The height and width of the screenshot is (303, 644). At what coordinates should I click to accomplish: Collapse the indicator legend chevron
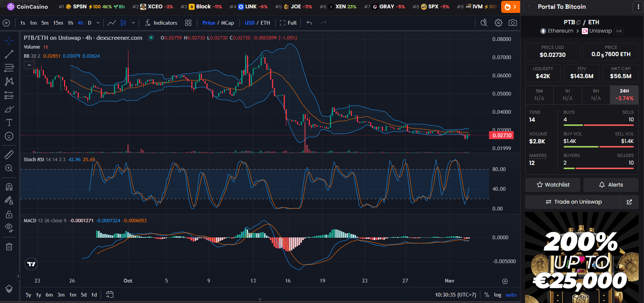(x=29, y=65)
